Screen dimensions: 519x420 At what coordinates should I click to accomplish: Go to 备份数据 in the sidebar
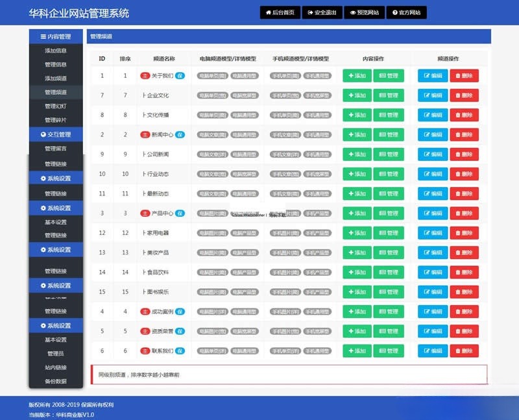point(56,382)
